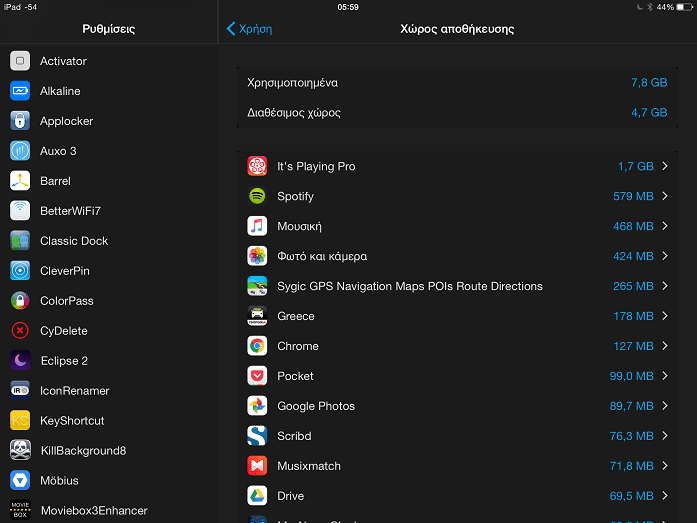The height and width of the screenshot is (523, 697).
Task: Open the Pocket row chevron
Action: click(665, 376)
